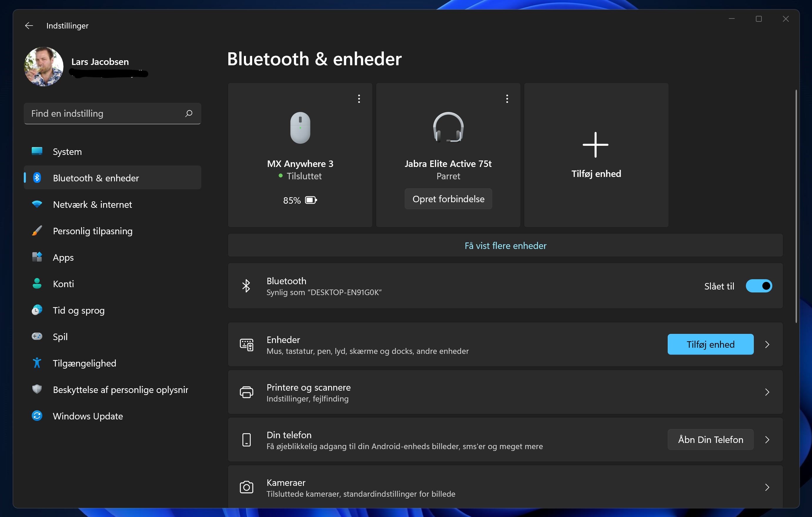Click the back arrow in title bar
The width and height of the screenshot is (812, 517).
tap(29, 26)
